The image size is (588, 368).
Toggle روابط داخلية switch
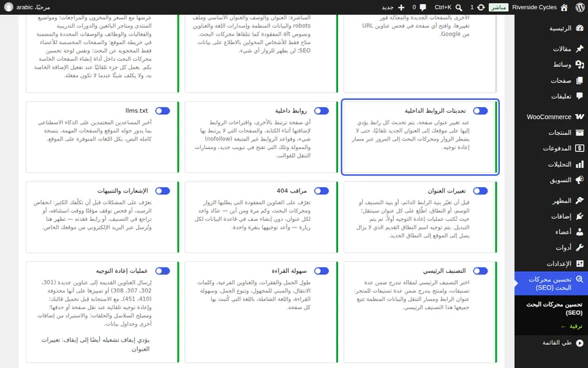tap(322, 111)
